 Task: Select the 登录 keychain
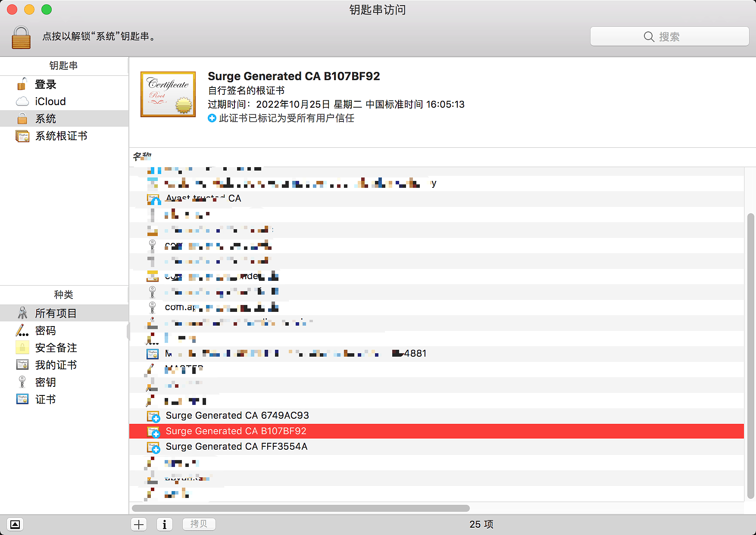point(45,84)
